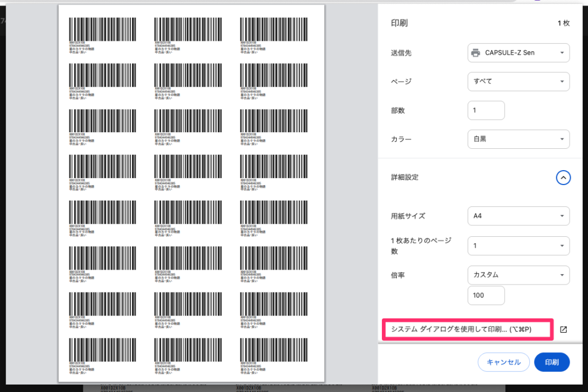
Task: Open the 送信先 dropdown showing CAPSULE-Z Sen
Action: (x=519, y=53)
